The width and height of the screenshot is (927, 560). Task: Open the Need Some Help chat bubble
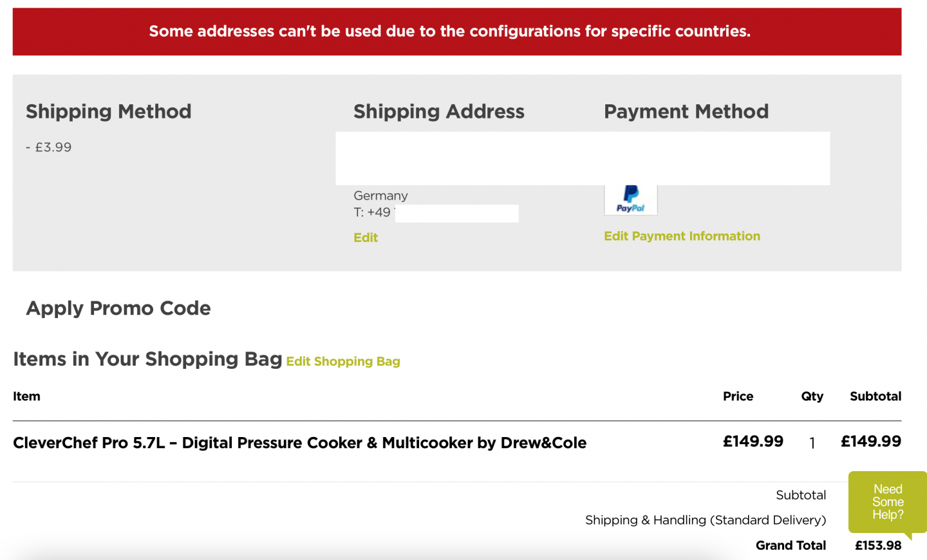[887, 502]
